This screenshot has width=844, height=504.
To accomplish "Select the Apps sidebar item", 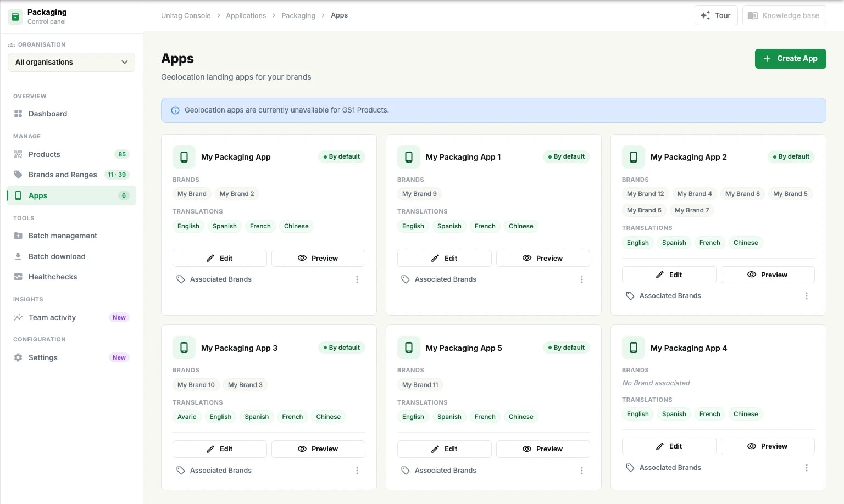I will (71, 195).
